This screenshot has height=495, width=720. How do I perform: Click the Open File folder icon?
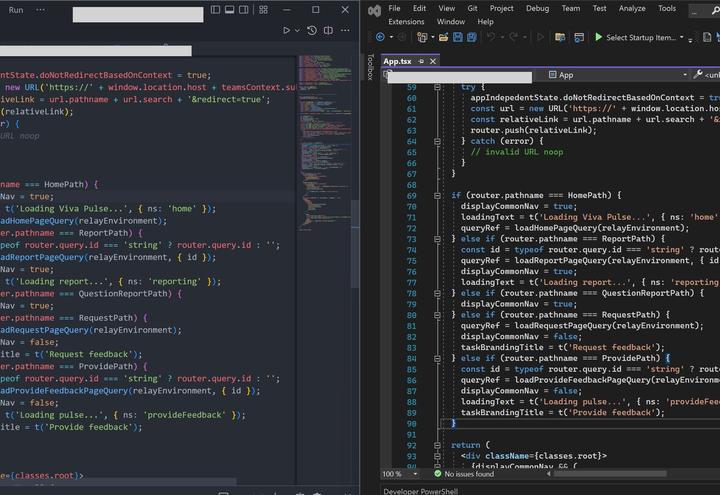click(443, 37)
